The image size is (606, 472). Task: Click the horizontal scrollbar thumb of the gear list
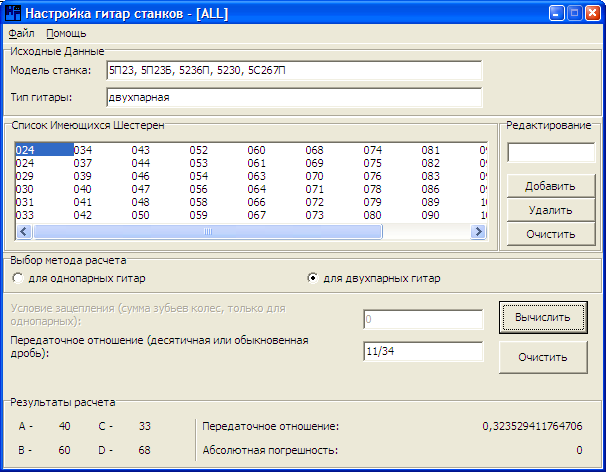(209, 232)
